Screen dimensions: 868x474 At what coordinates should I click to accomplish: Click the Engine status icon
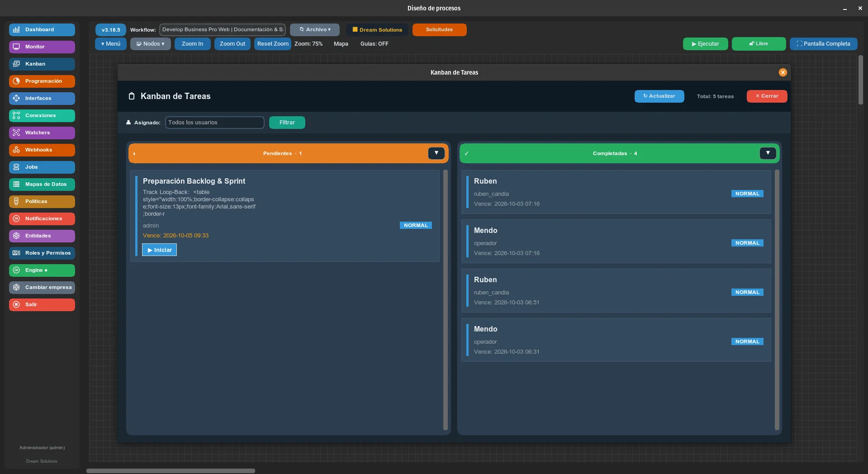pyautogui.click(x=16, y=270)
